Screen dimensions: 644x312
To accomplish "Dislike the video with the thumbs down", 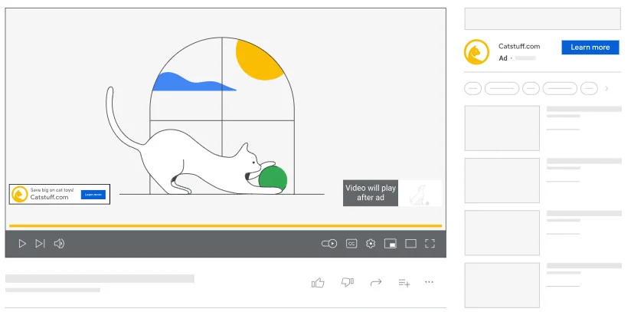I will [x=348, y=282].
